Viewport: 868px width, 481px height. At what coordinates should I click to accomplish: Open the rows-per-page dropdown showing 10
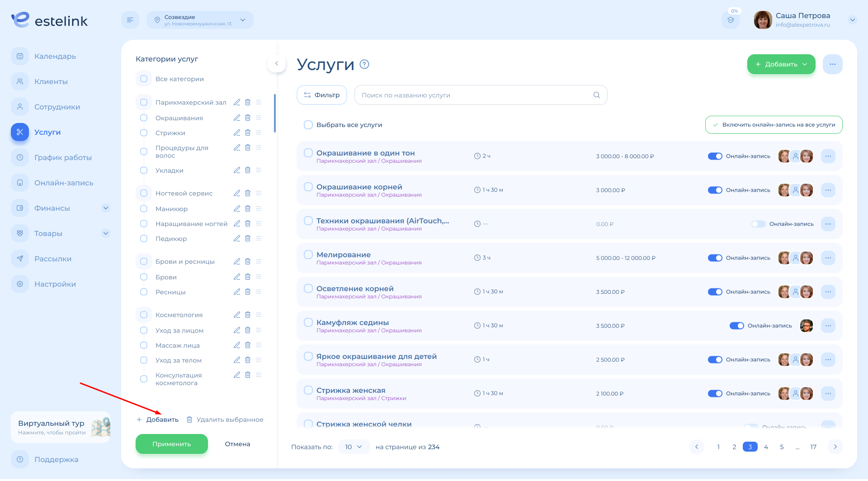(354, 447)
